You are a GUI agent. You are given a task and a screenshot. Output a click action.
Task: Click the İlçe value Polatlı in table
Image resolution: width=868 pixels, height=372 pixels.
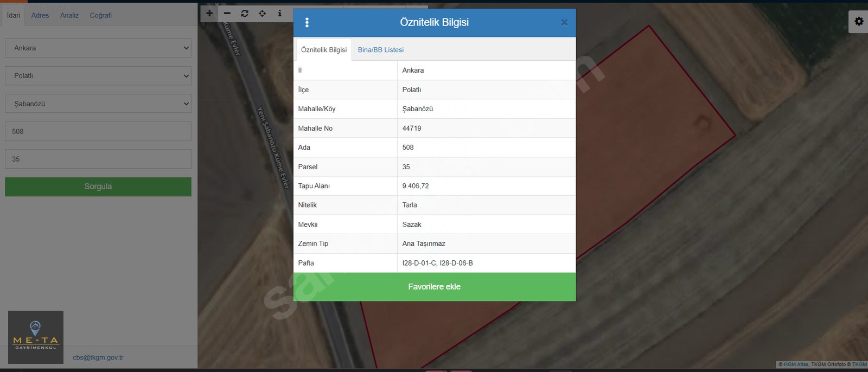point(412,89)
